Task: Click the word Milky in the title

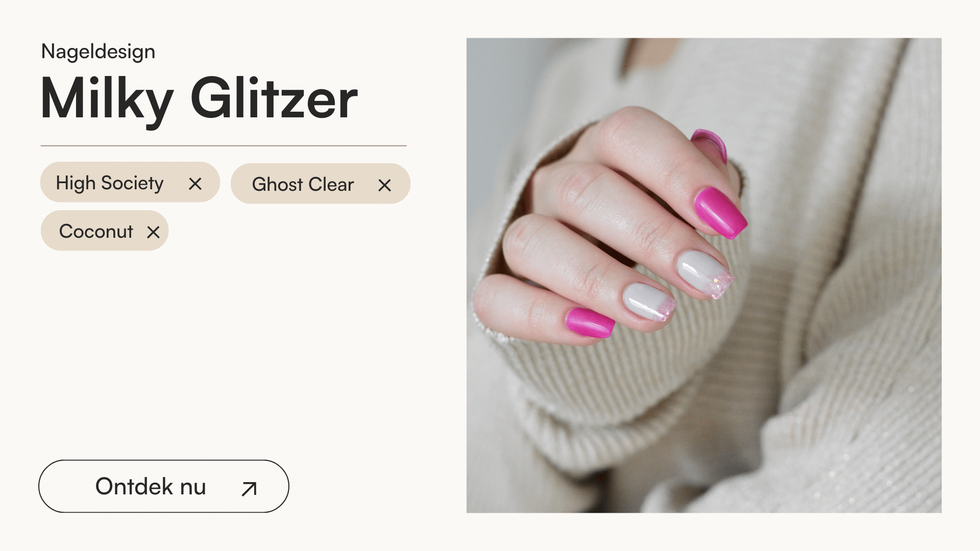Action: [107, 100]
